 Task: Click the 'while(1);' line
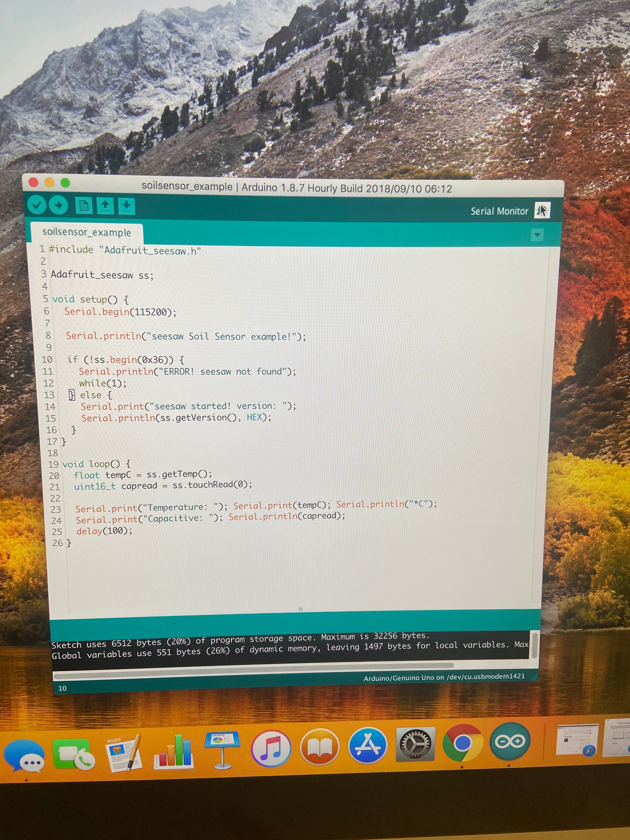(x=103, y=383)
